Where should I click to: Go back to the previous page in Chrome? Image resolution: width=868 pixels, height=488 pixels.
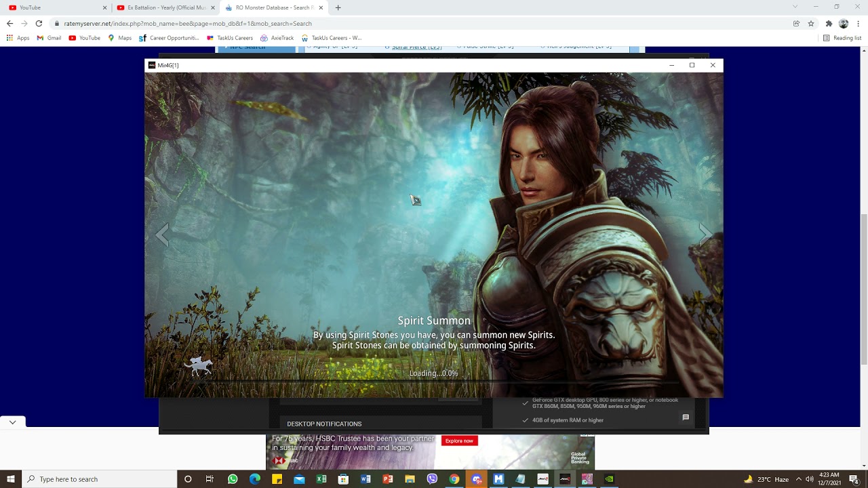click(9, 23)
